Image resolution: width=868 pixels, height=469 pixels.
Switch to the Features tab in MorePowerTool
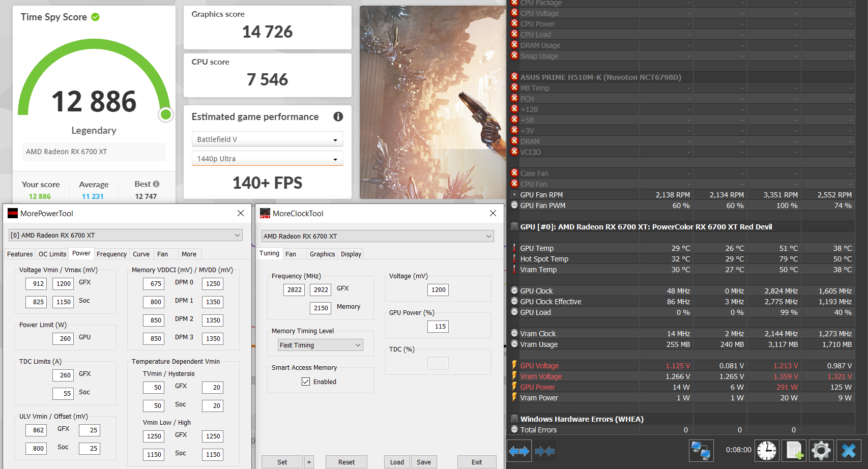[x=20, y=254]
